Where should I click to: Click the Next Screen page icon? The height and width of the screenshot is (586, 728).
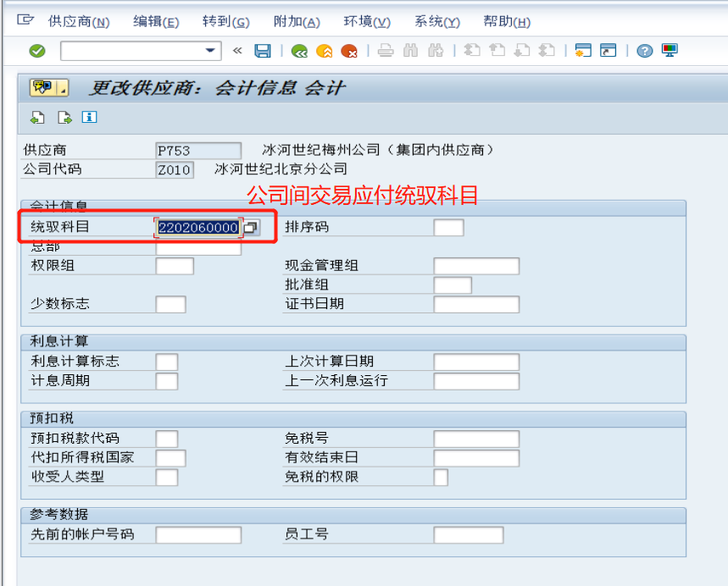[x=64, y=118]
